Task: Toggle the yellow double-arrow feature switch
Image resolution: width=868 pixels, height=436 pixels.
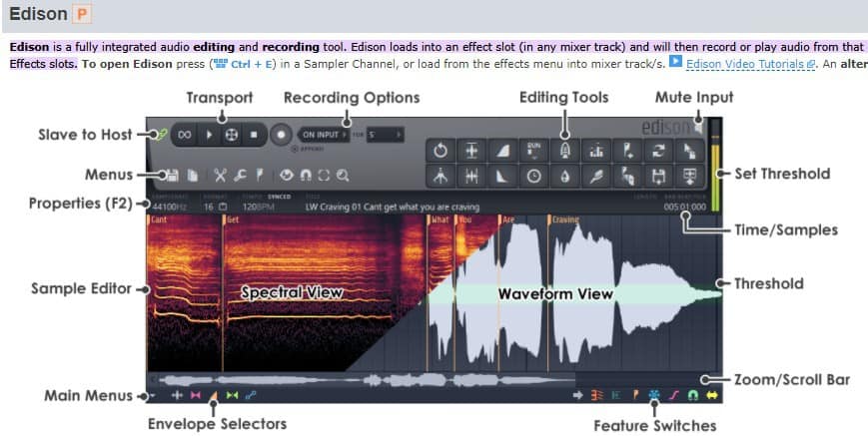Action: [x=711, y=396]
